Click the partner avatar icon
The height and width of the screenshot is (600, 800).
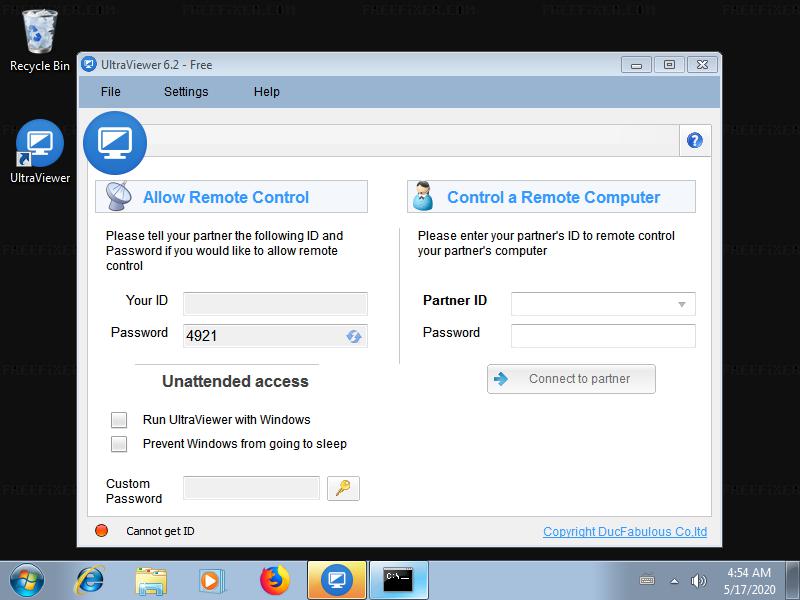[423, 196]
